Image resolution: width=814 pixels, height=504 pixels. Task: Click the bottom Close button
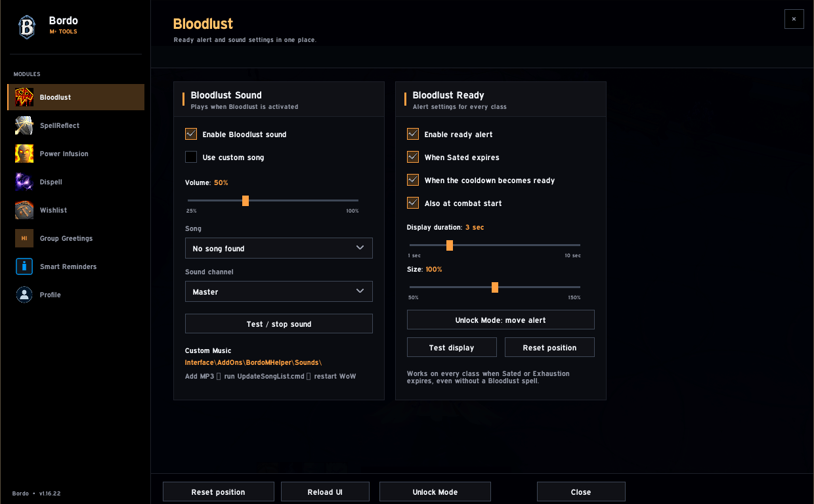(x=581, y=492)
